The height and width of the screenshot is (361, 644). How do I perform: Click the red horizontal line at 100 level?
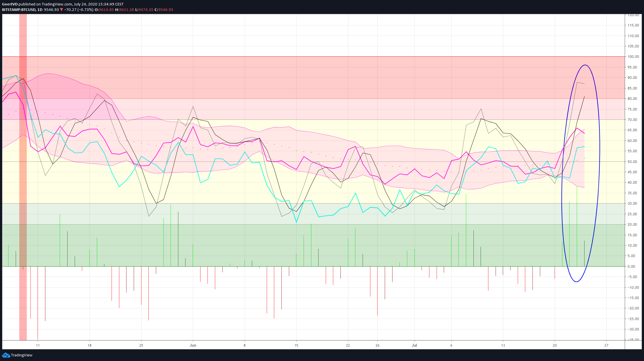pos(314,57)
